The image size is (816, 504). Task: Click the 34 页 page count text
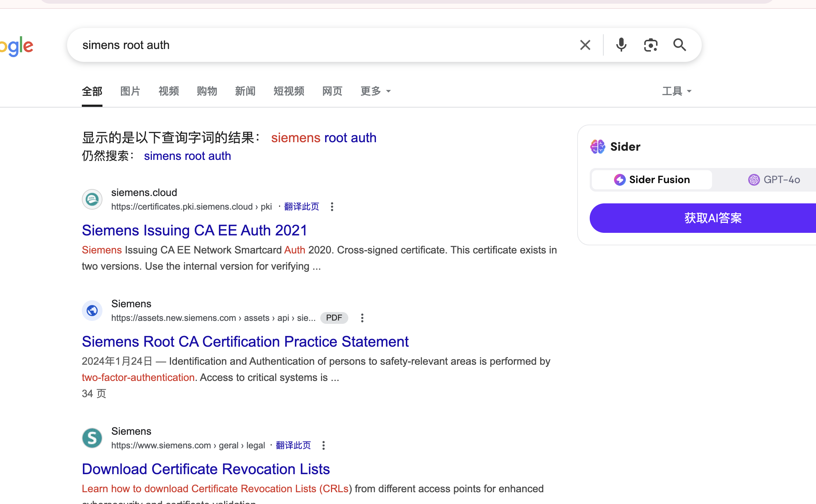[94, 394]
